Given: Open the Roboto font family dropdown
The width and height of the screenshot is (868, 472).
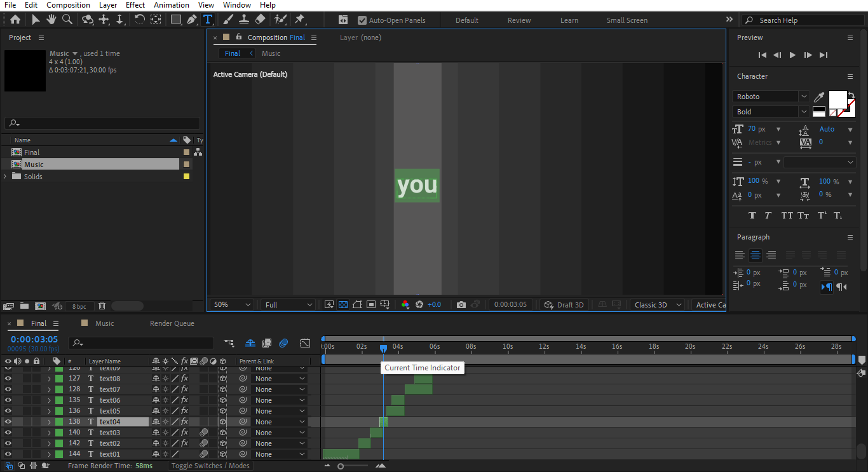Looking at the screenshot, I should tap(771, 97).
